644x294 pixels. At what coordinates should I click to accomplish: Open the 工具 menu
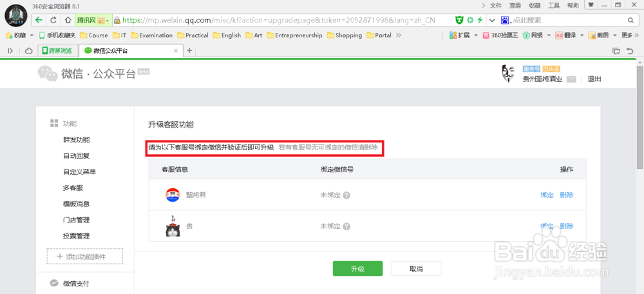[x=554, y=5]
